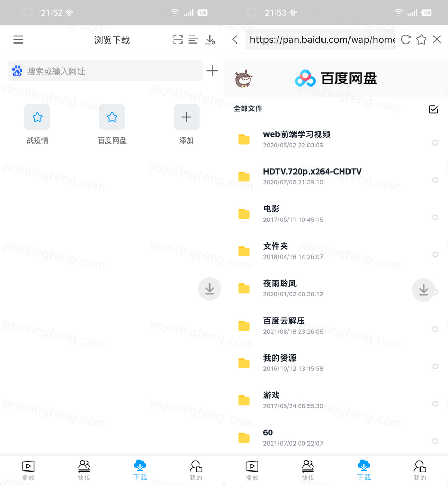This screenshot has width=448, height=485.
Task: Open folder HDTV.720p.x264-CHDTV
Action: pos(336,176)
